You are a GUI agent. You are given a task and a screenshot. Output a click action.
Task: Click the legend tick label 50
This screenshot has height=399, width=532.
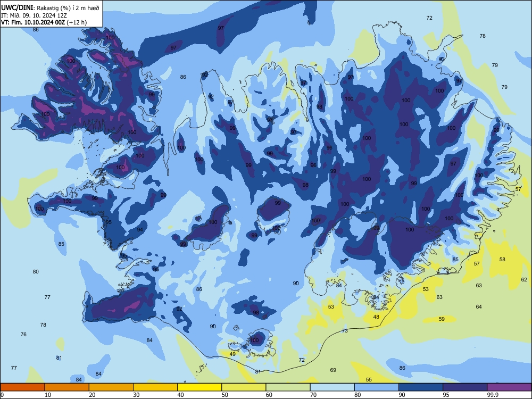coord(225,395)
